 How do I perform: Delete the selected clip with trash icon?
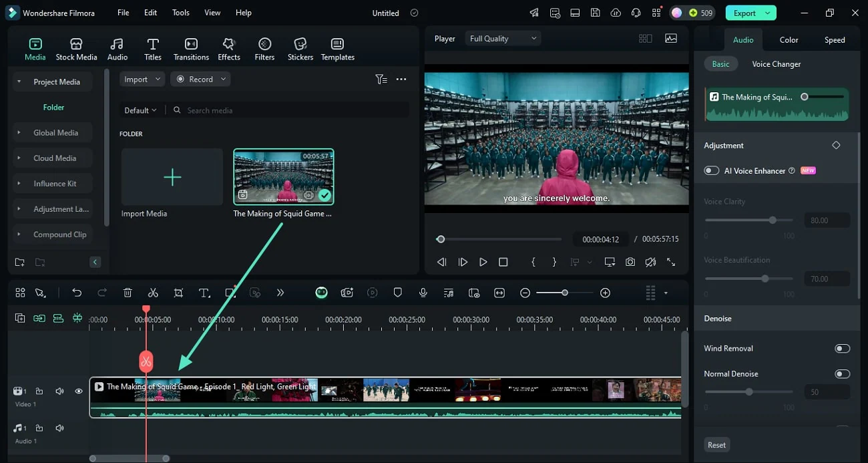tap(128, 293)
